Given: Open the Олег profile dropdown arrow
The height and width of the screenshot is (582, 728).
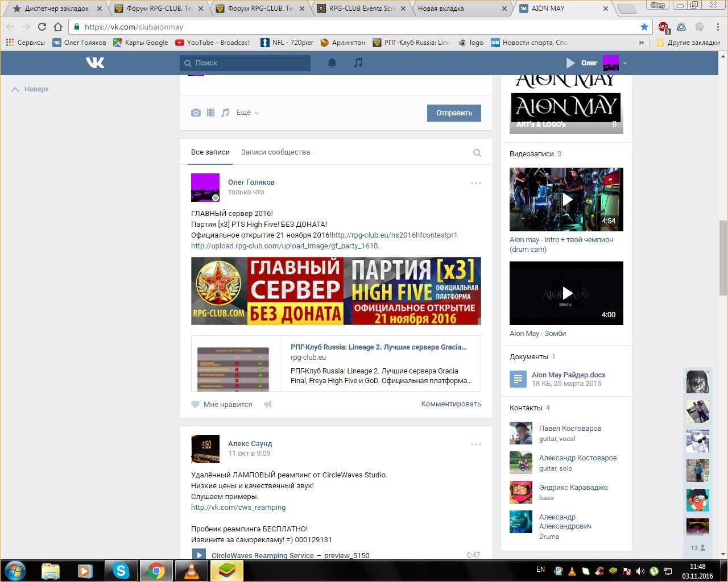Looking at the screenshot, I should (625, 64).
